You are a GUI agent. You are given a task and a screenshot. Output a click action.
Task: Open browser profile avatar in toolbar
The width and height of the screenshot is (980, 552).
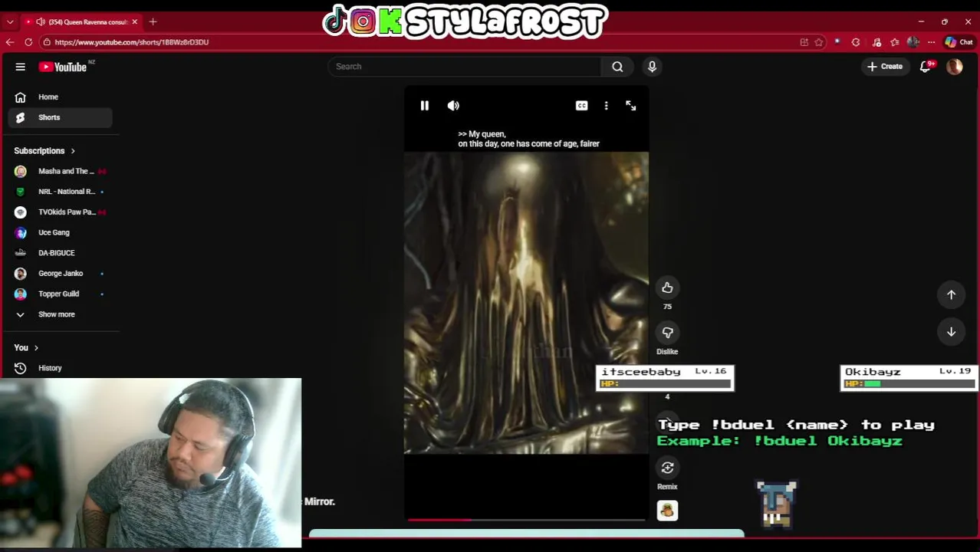[x=913, y=42]
